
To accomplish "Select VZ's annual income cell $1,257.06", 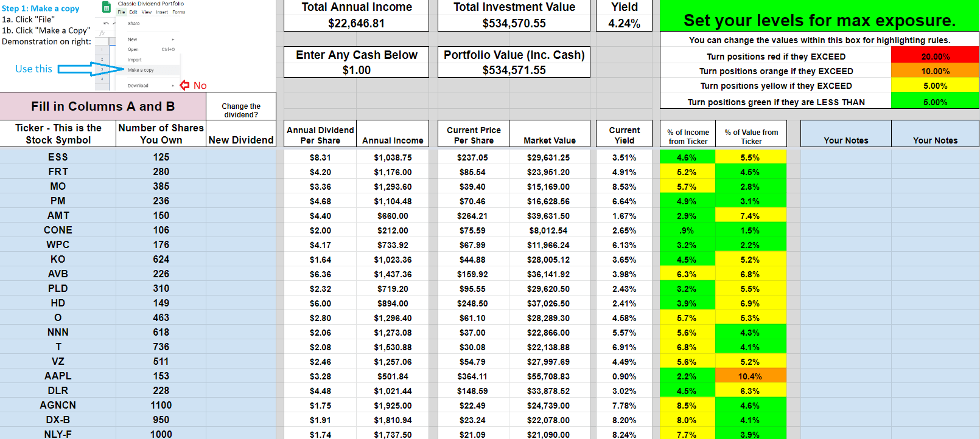I will [x=393, y=362].
